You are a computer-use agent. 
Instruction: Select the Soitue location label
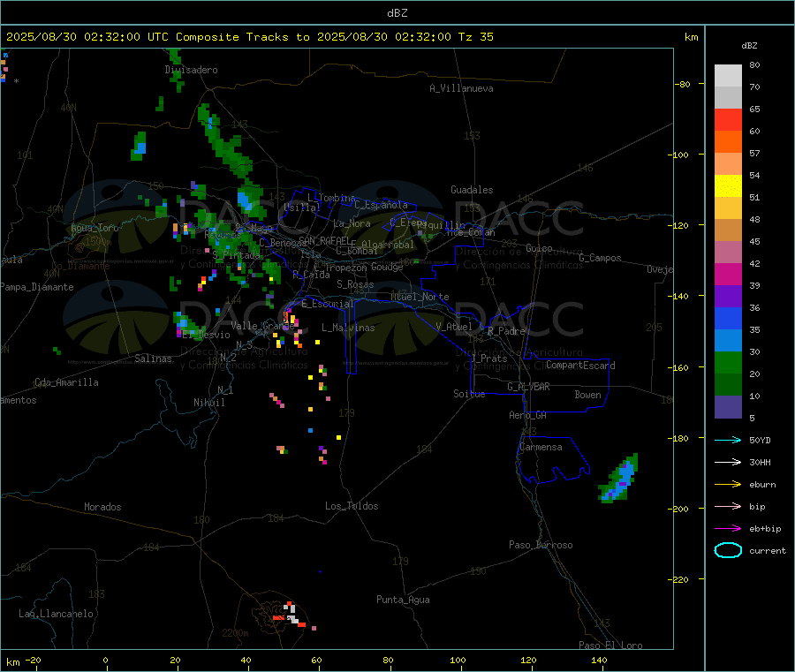(469, 394)
